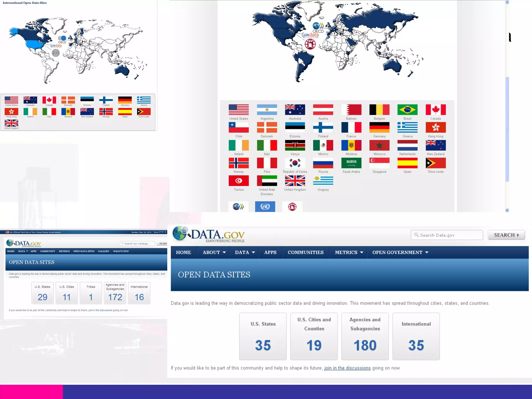The height and width of the screenshot is (399, 532).
Task: Click the Agencies and Subagencies 172 tile
Action: 115,293
